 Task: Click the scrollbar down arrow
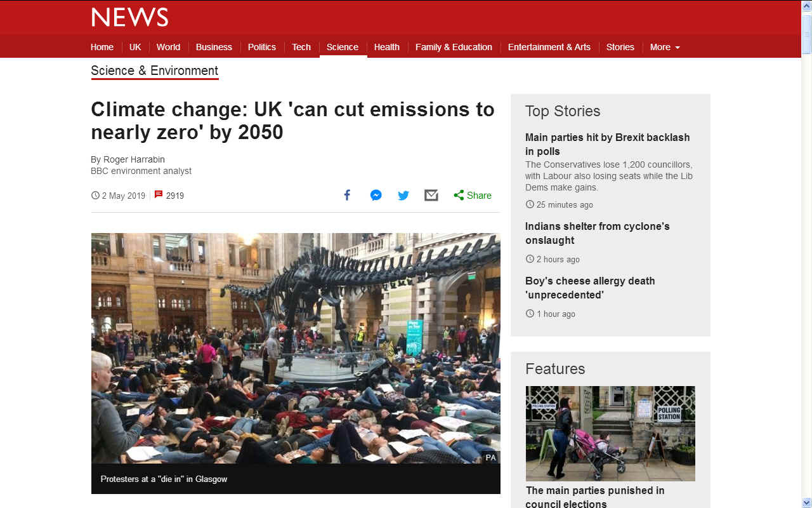(806, 502)
